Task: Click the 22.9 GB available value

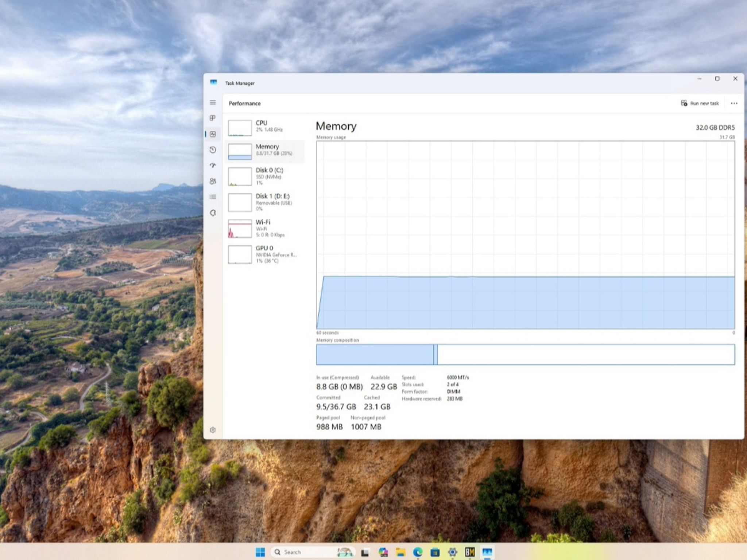Action: point(384,387)
